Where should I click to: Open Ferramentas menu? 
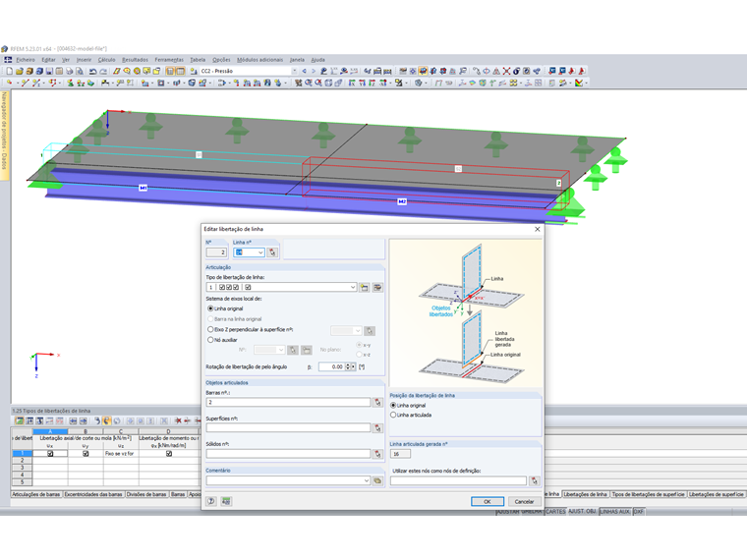(169, 60)
